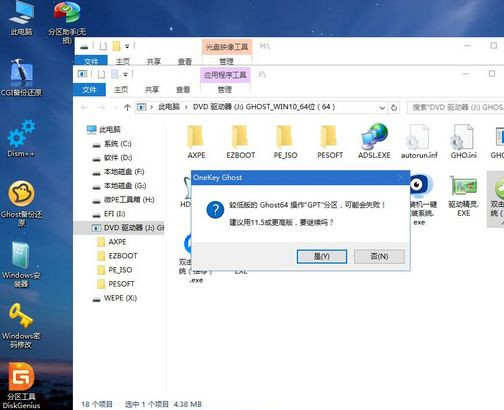504x410 pixels.
Task: Click 是(Y) to continue Ghost
Action: 322,256
